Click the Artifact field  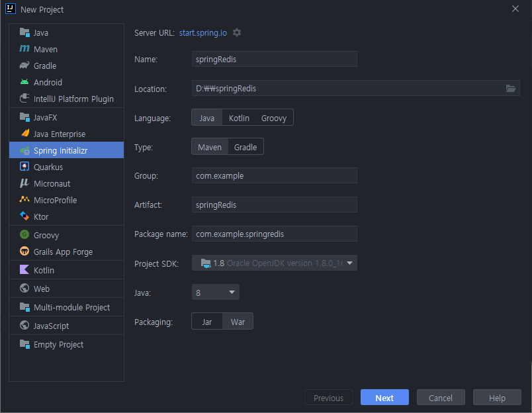274,205
